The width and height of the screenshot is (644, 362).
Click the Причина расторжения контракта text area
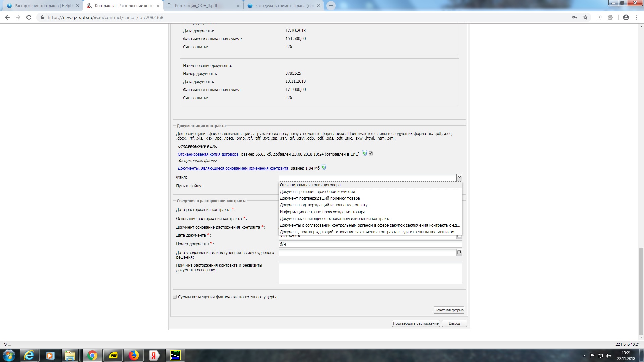[370, 273]
